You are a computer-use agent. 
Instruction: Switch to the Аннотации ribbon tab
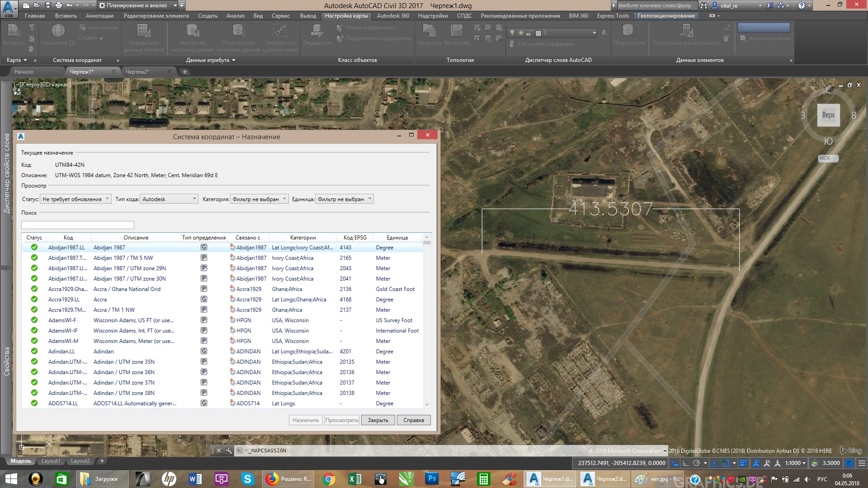99,16
